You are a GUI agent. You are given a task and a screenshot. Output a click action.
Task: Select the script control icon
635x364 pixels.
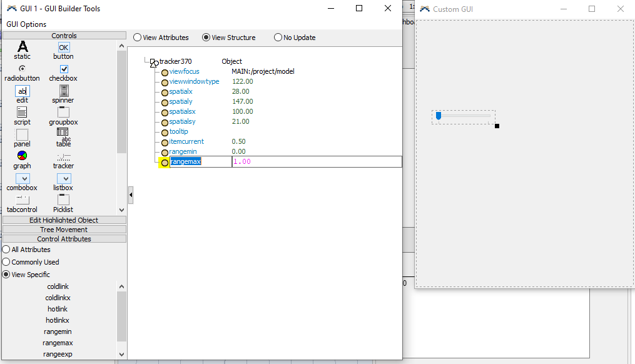click(x=22, y=113)
